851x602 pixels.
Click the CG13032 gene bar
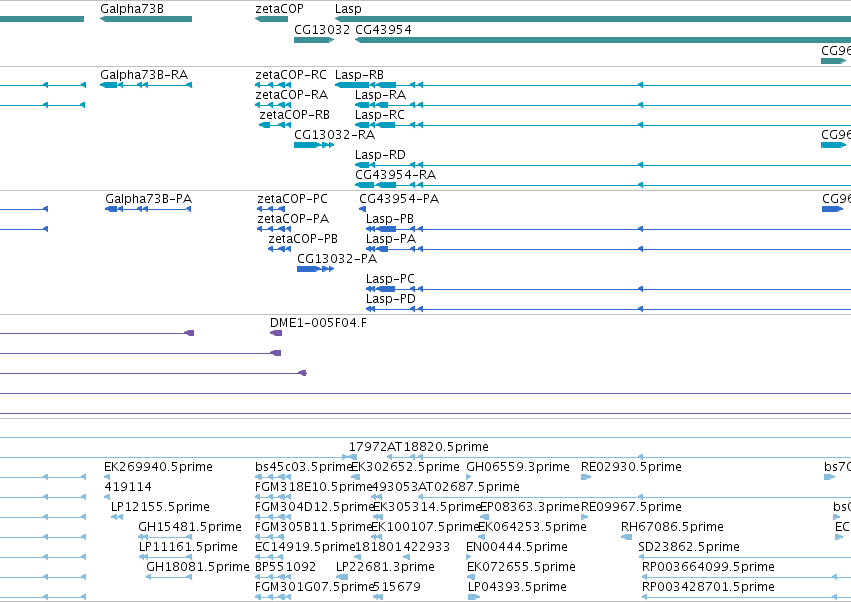point(314,40)
